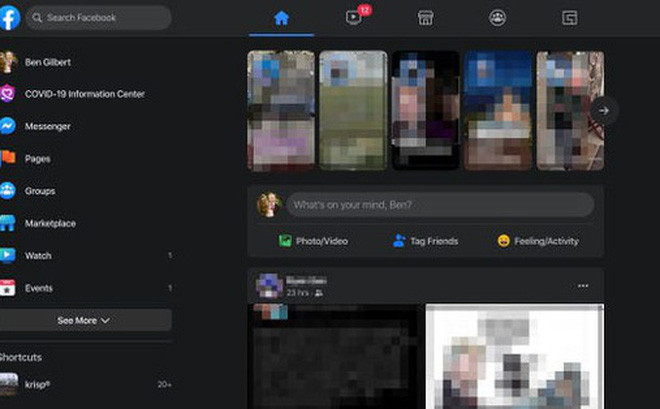The image size is (660, 409).
Task: Click the Watch play icon in sidebar
Action: coord(8,255)
